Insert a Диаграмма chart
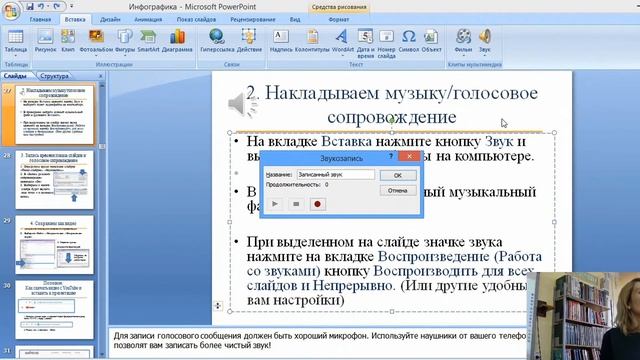640x360 pixels. (x=177, y=41)
